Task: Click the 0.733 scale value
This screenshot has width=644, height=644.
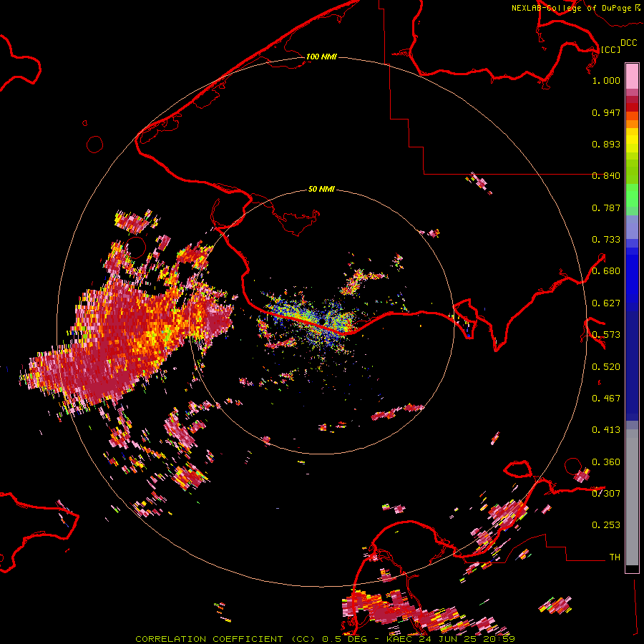Action: click(x=606, y=240)
